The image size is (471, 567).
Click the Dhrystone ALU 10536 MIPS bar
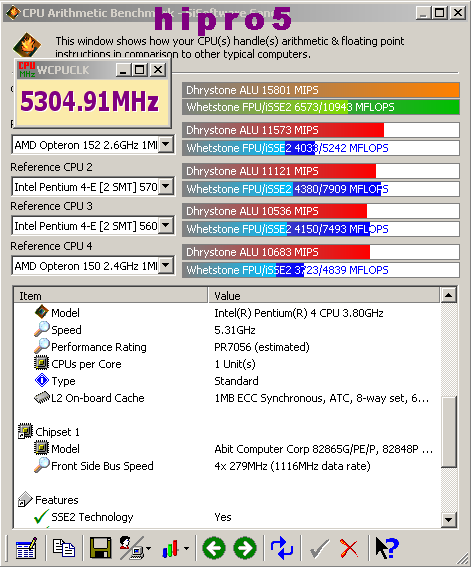(x=321, y=211)
